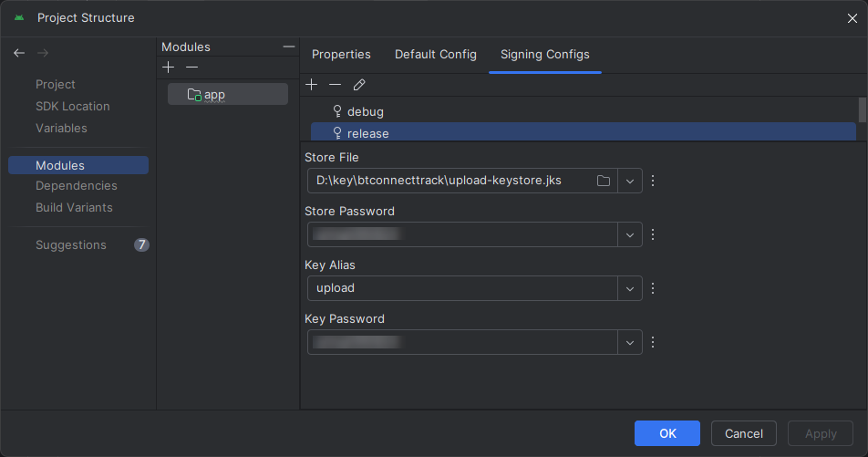Select the debug signing config
This screenshot has height=457, width=868.
pos(366,111)
